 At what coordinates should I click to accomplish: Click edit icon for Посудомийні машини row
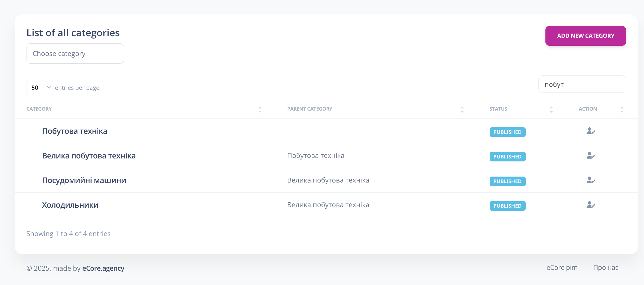(590, 180)
